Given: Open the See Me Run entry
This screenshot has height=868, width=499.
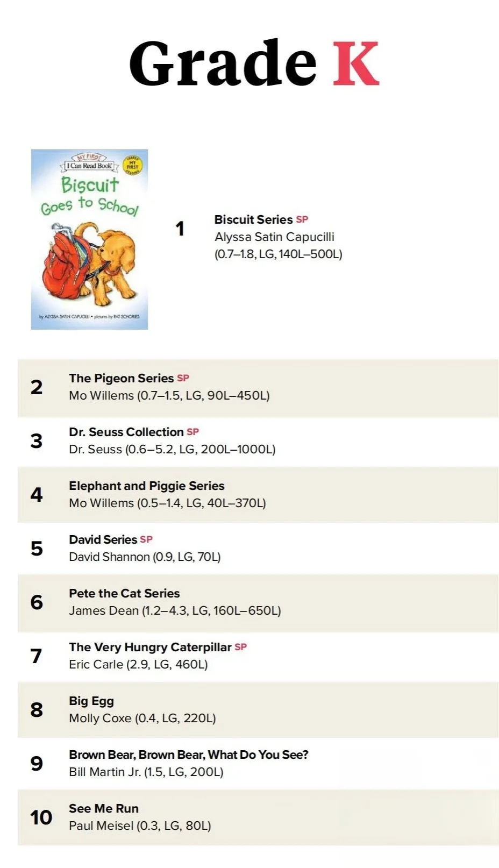Looking at the screenshot, I should [258, 817].
